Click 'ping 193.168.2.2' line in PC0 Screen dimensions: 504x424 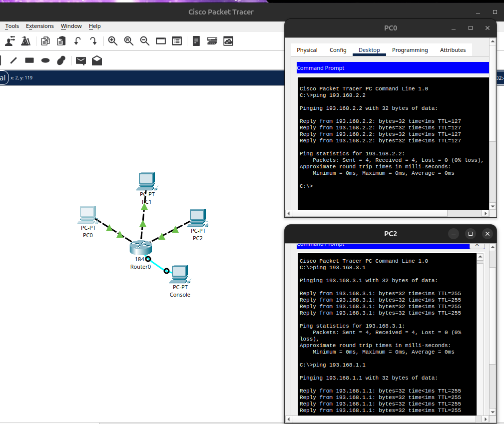332,95
